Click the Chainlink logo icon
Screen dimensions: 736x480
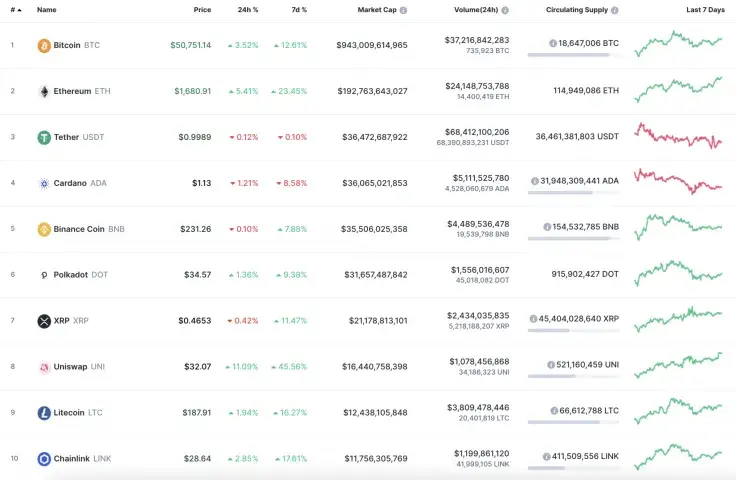pyautogui.click(x=44, y=459)
